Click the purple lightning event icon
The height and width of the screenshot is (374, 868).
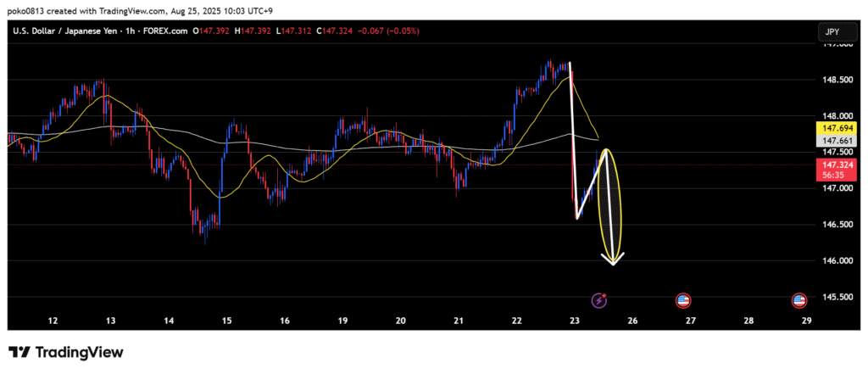pos(599,300)
